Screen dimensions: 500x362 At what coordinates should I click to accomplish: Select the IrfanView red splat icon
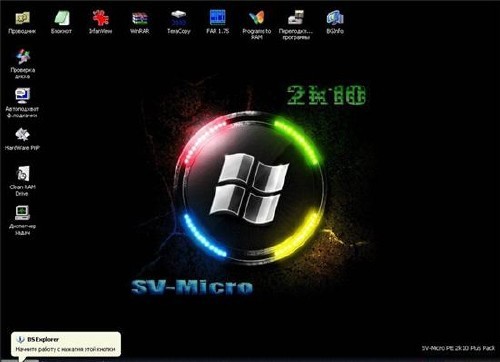pyautogui.click(x=100, y=22)
